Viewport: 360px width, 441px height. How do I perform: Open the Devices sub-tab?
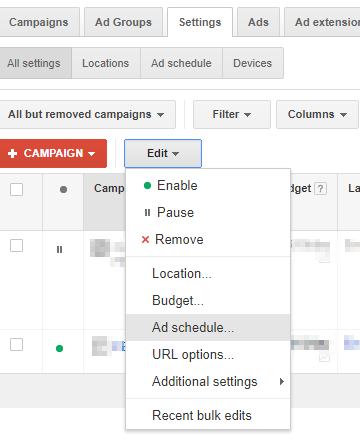[x=253, y=63]
